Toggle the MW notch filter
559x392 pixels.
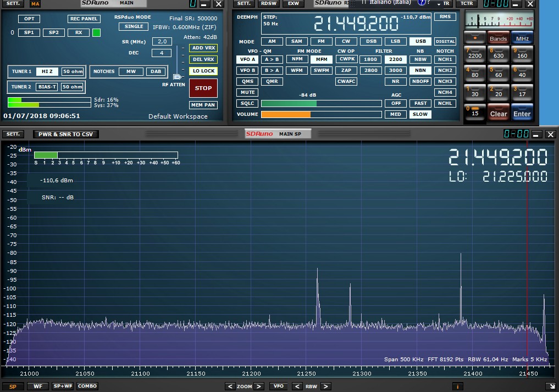click(x=131, y=71)
